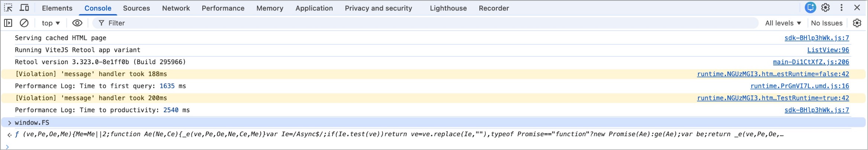Screen dimensions: 868x150
Task: Open the top context dropdown
Action: [51, 23]
